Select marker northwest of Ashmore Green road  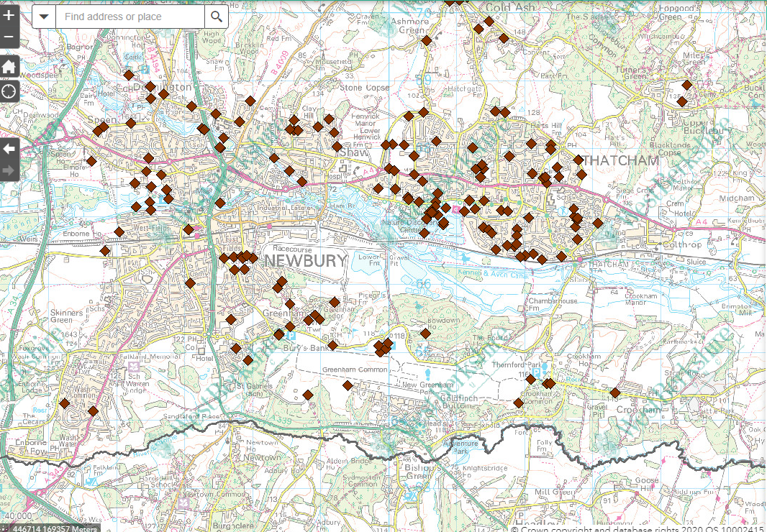[427, 40]
